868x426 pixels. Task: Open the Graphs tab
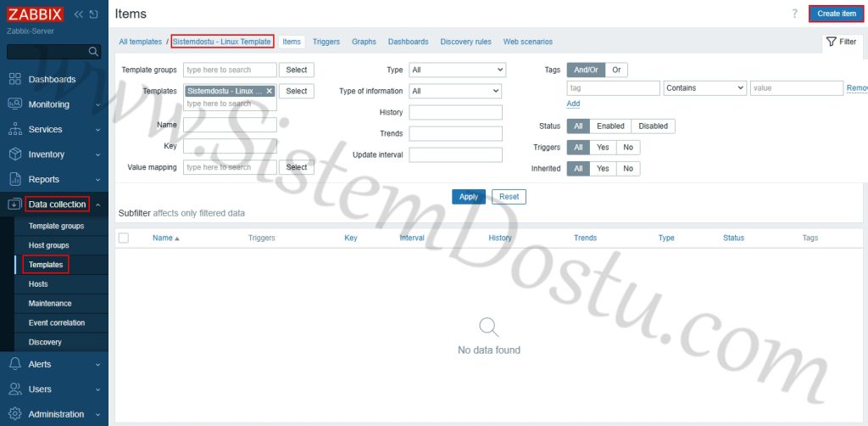tap(364, 42)
